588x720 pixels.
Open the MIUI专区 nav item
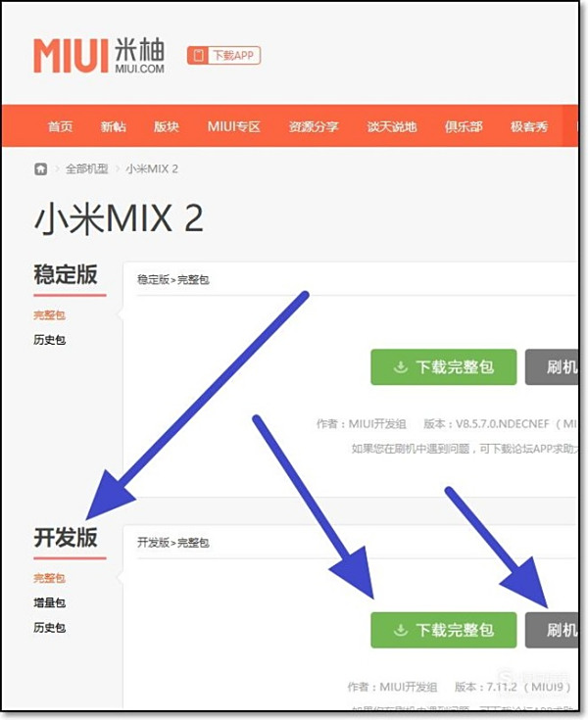coord(234,126)
